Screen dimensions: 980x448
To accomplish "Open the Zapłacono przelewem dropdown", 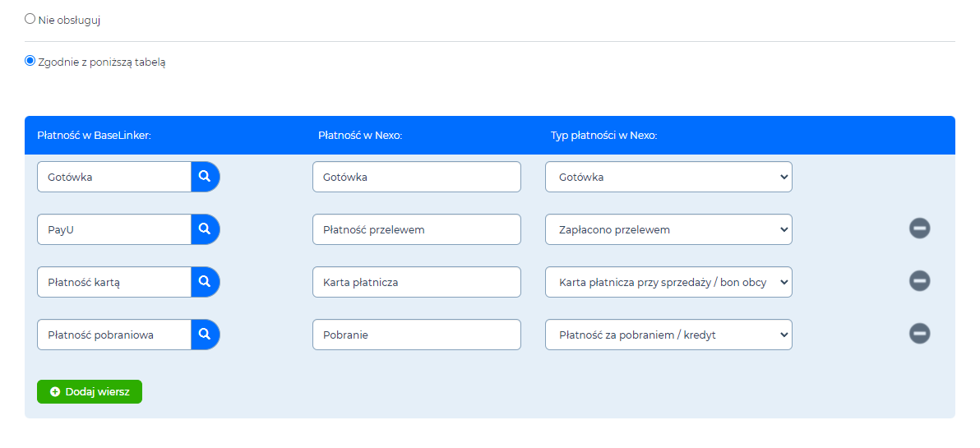I will 668,229.
